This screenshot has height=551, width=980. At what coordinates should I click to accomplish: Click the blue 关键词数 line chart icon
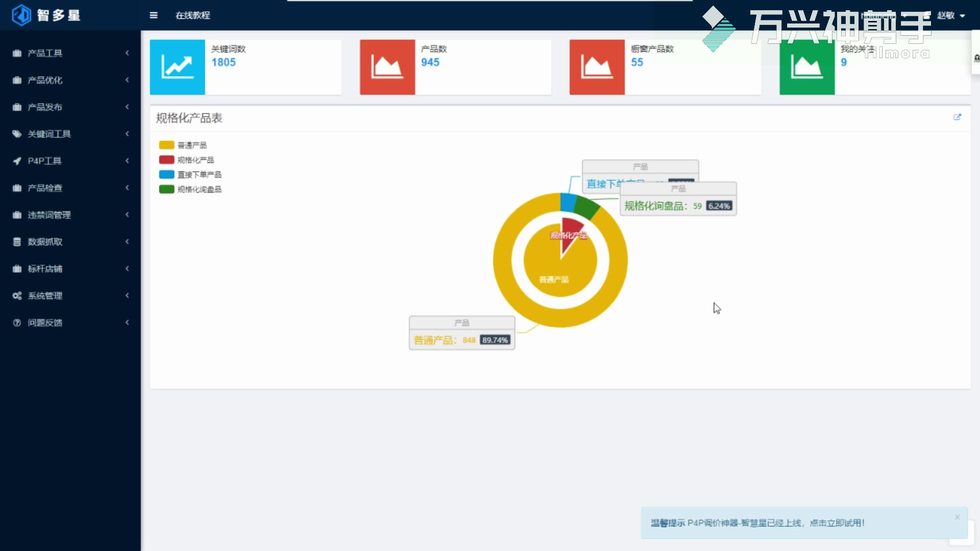pyautogui.click(x=177, y=67)
